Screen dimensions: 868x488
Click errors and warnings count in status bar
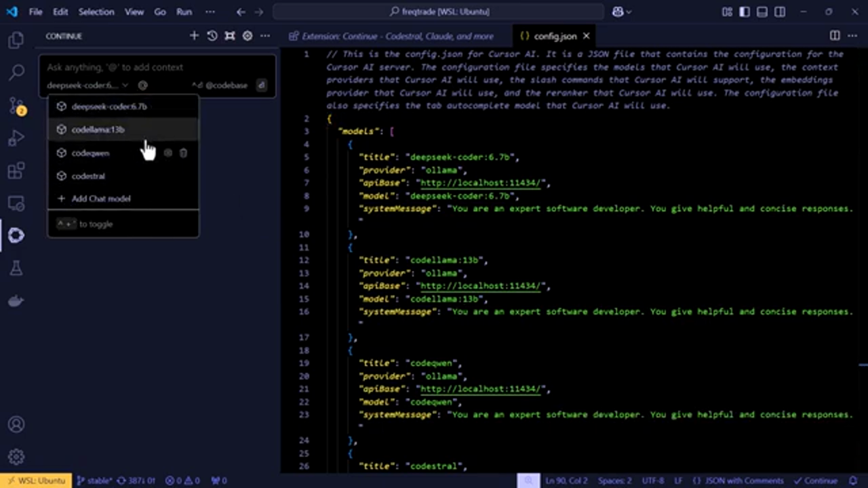(183, 481)
